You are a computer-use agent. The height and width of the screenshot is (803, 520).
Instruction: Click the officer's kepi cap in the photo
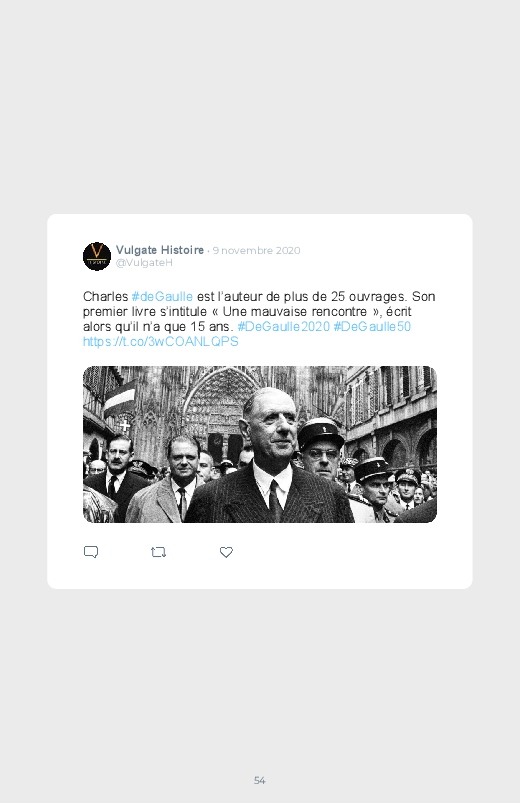(320, 433)
